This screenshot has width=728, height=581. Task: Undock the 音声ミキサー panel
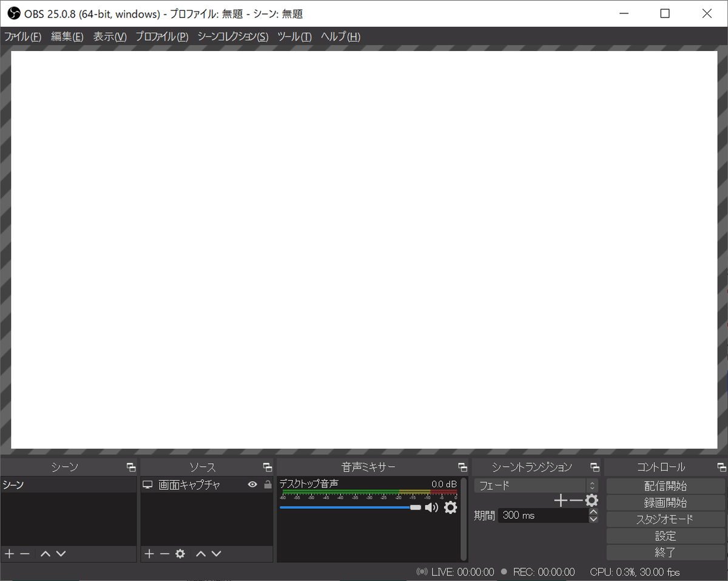point(463,467)
